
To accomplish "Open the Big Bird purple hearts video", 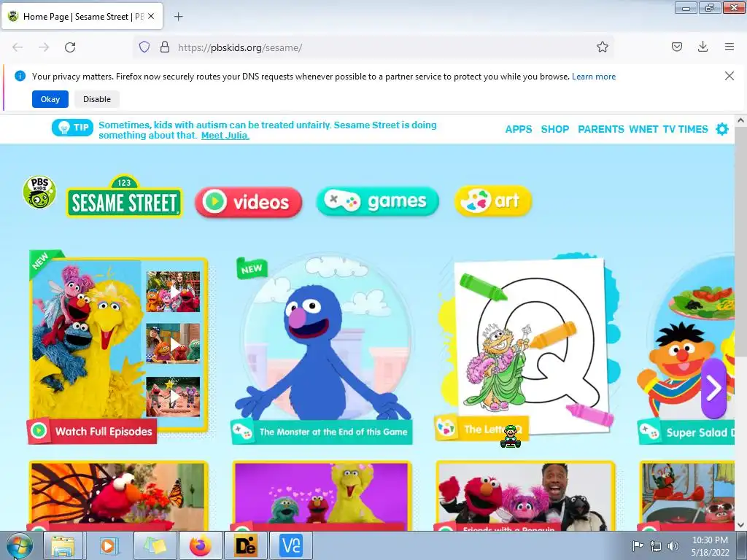I will 322,495.
